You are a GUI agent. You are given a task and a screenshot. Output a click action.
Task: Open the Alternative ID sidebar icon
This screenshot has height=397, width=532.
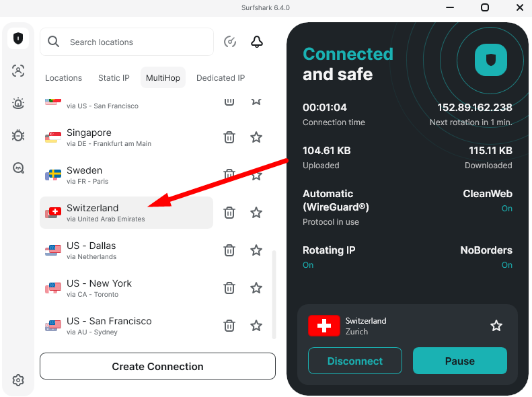point(18,71)
